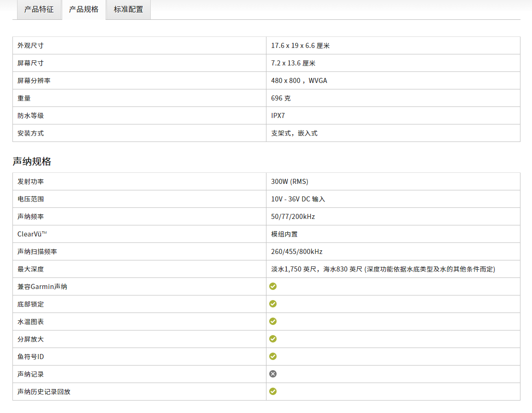Screen dimensions: 532x413
Task: Click the 外观尺寸 row label
Action: tap(30, 46)
